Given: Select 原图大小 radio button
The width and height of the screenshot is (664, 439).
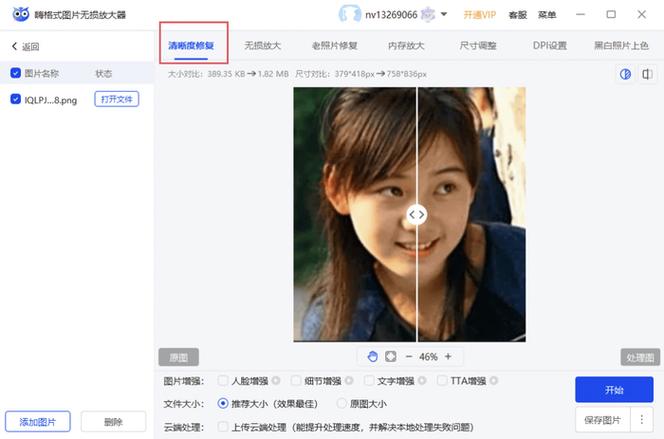Looking at the screenshot, I should 341,403.
